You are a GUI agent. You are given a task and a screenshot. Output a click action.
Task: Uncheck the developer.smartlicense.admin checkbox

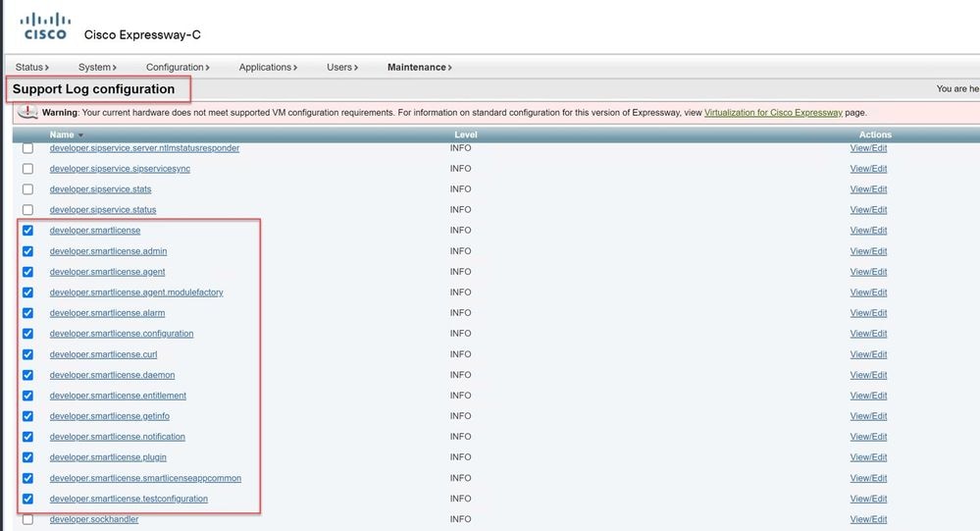tap(27, 251)
